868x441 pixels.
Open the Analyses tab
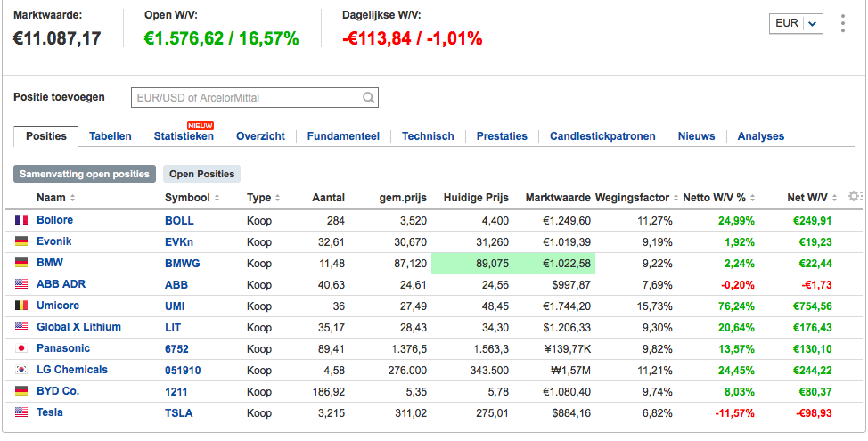[760, 136]
